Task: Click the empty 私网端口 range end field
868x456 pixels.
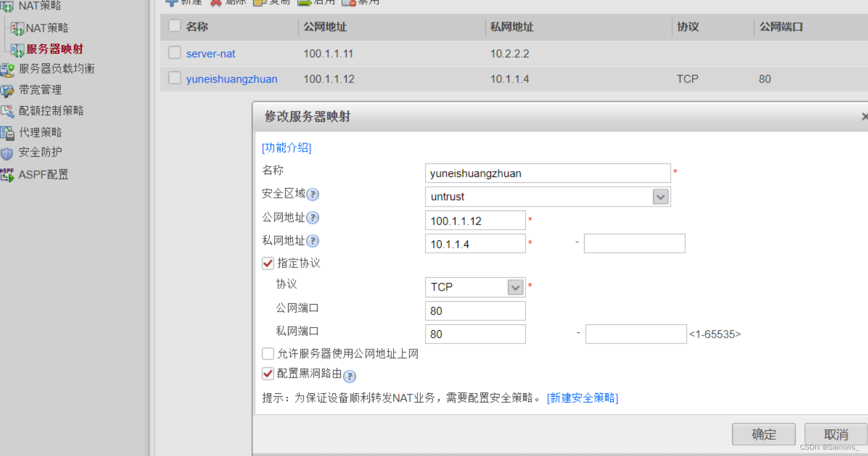Action: (636, 334)
